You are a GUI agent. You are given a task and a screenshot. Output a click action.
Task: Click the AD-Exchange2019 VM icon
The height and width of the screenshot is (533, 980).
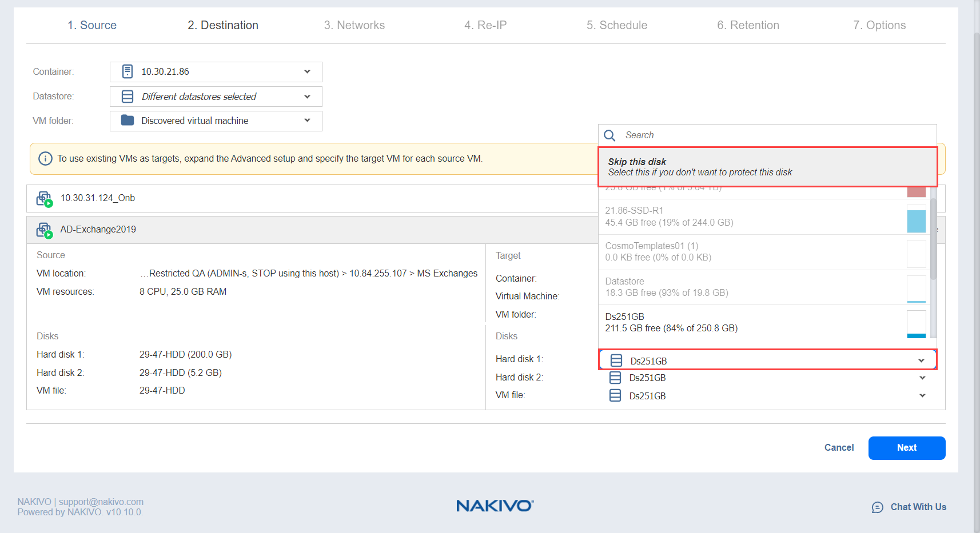[44, 230]
